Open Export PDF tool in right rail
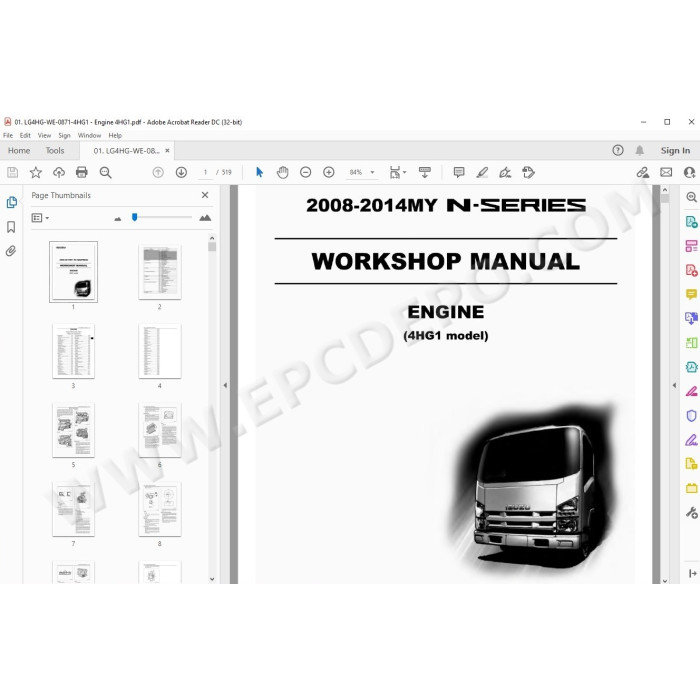700x700 pixels. coord(691,222)
